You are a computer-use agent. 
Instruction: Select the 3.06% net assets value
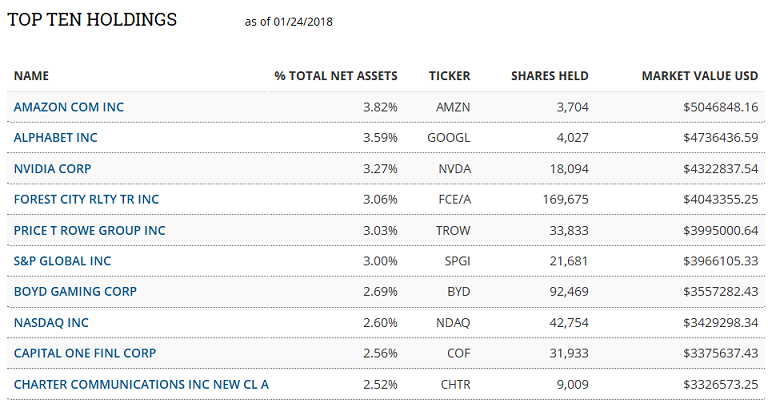[380, 199]
